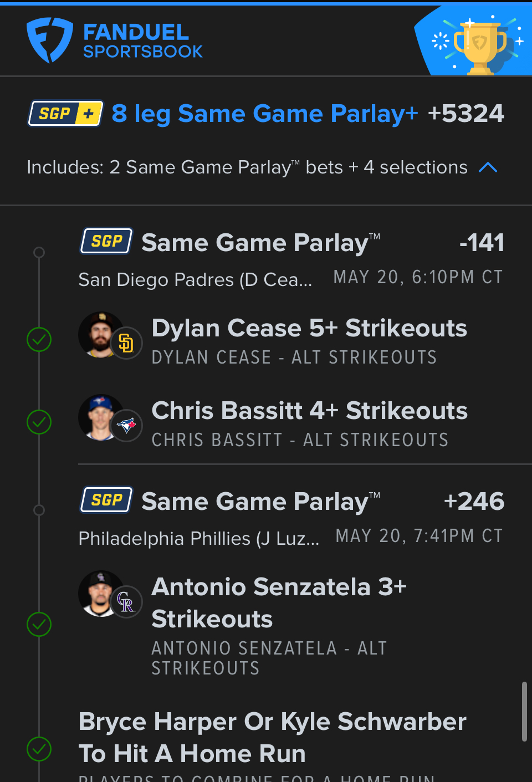Tap the SGP badge beside the -141 parlay
The width and height of the screenshot is (532, 782).
(106, 241)
